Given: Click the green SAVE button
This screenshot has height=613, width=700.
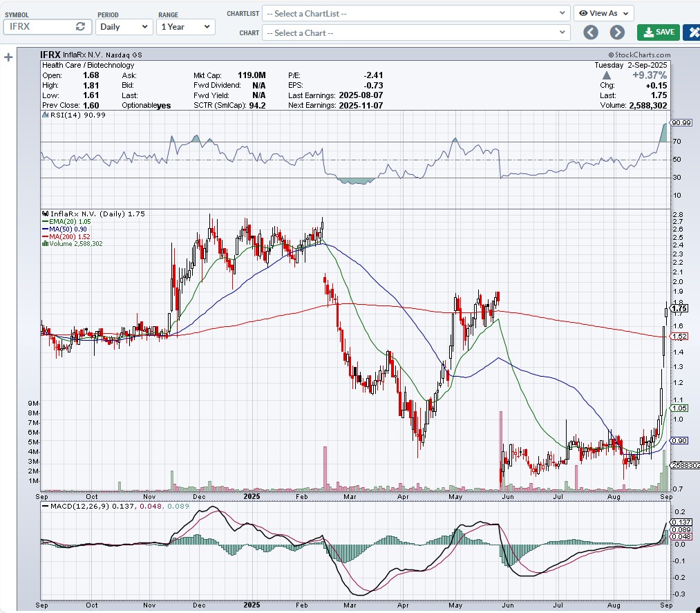Looking at the screenshot, I should tap(659, 32).
